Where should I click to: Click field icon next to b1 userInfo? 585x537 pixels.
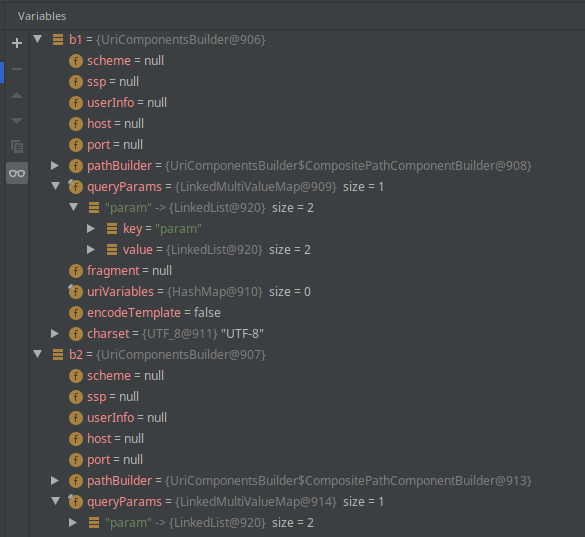point(76,103)
